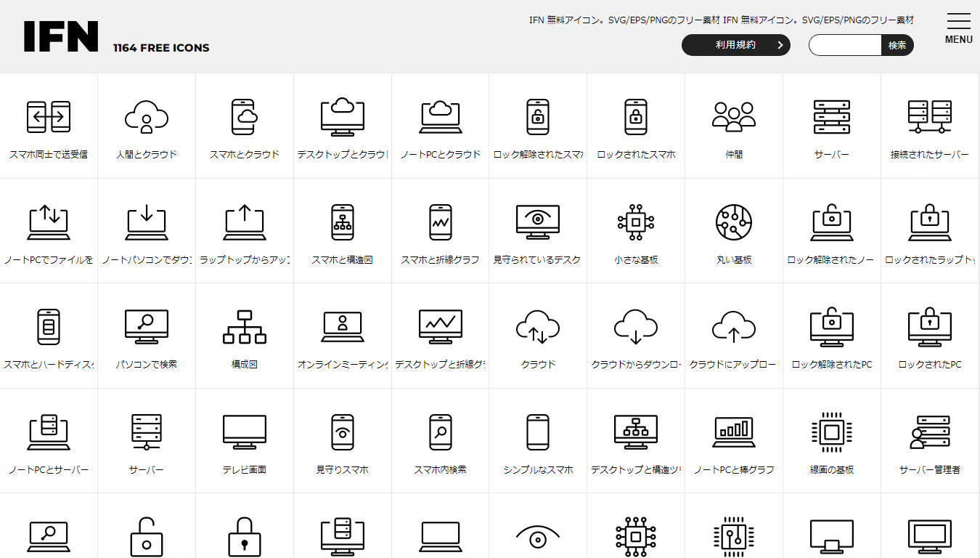Choose the desktop with line graph icon
This screenshot has height=558, width=980.
(x=441, y=327)
